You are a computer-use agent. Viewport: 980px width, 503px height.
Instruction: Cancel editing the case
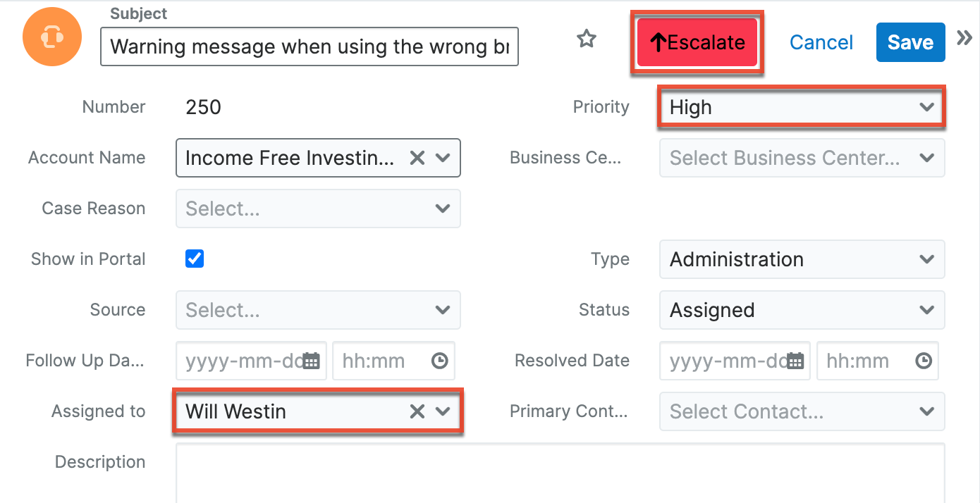[x=821, y=42]
